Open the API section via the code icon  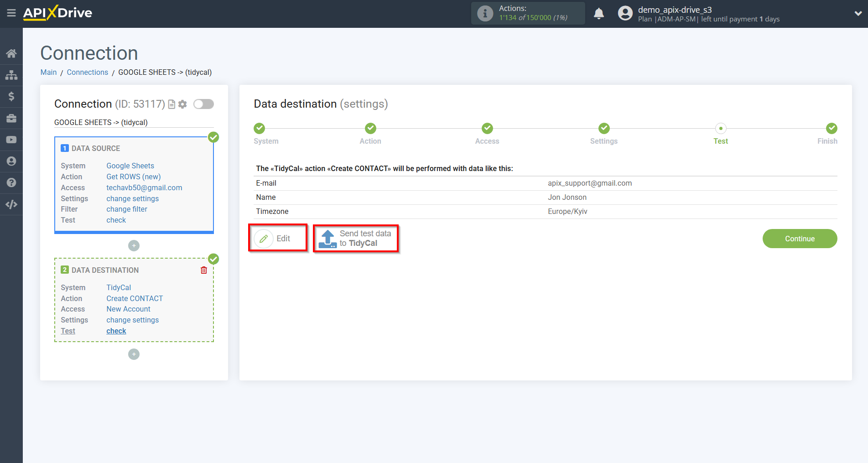11,204
